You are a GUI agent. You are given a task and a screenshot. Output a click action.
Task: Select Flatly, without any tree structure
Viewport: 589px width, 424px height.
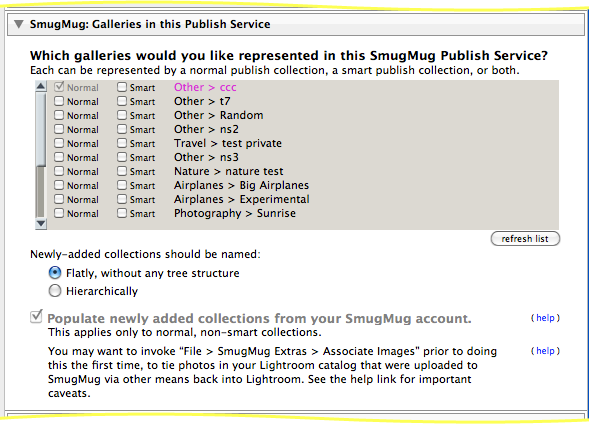pyautogui.click(x=55, y=273)
